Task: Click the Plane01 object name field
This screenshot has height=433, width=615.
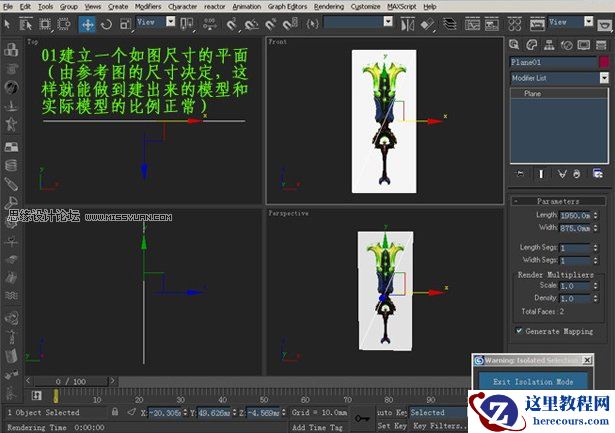Action: point(553,62)
